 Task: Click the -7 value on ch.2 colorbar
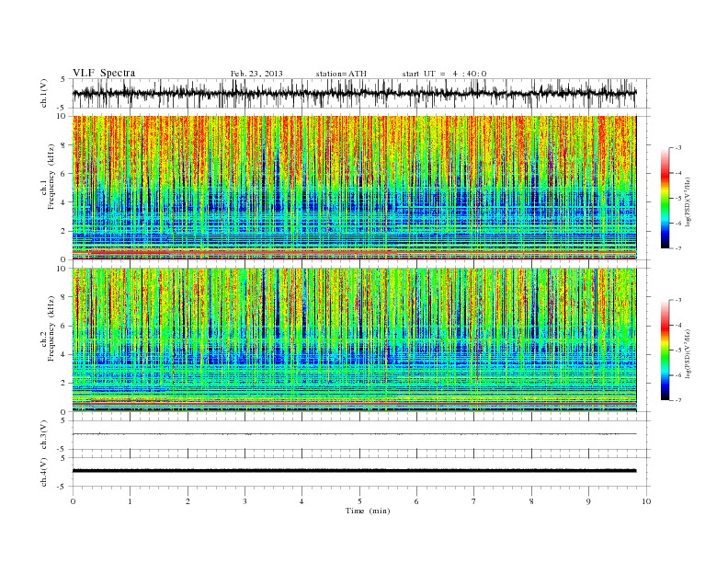pos(678,400)
